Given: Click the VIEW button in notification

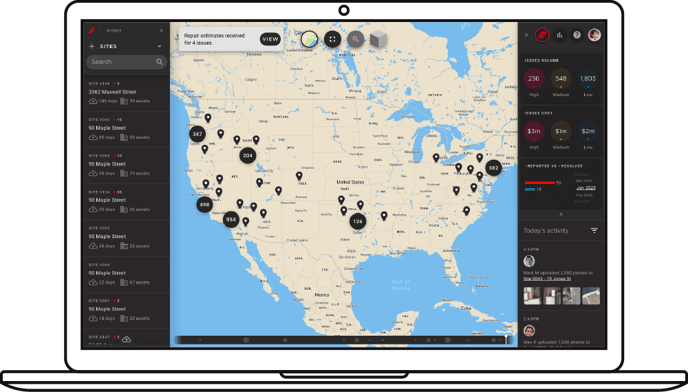Looking at the screenshot, I should click(x=270, y=39).
